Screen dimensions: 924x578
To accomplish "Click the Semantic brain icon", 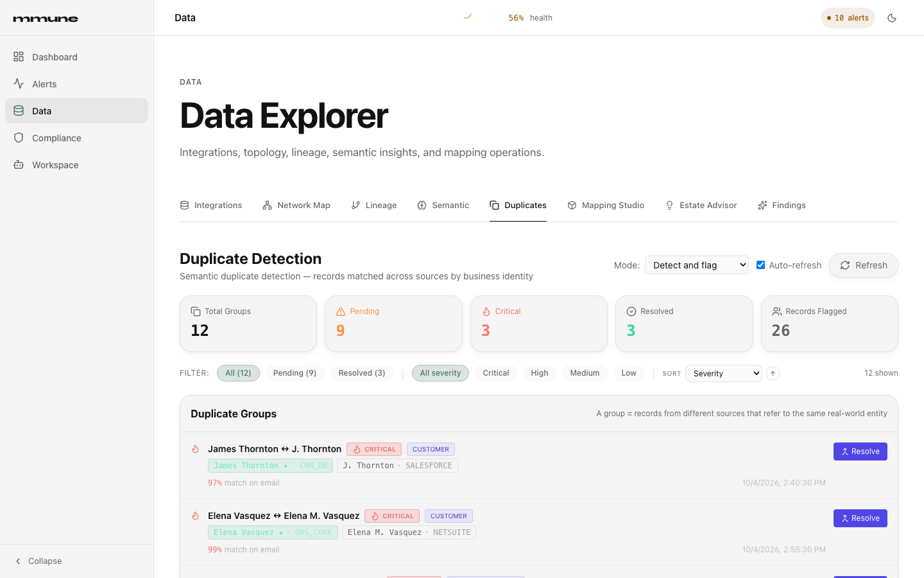I will coord(422,206).
